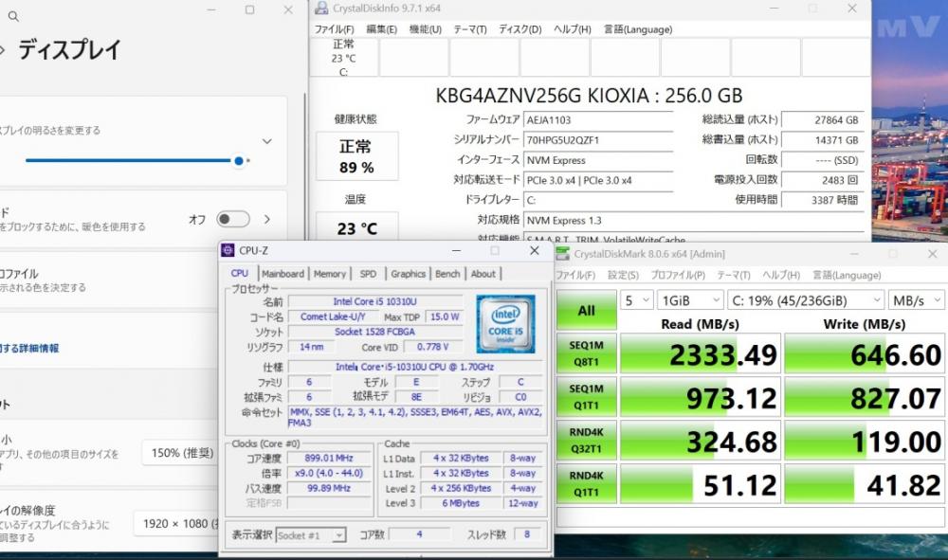Click processor name Intel Core i5 10310U
Viewport: 948px width, 560px height.
pyautogui.click(x=374, y=301)
